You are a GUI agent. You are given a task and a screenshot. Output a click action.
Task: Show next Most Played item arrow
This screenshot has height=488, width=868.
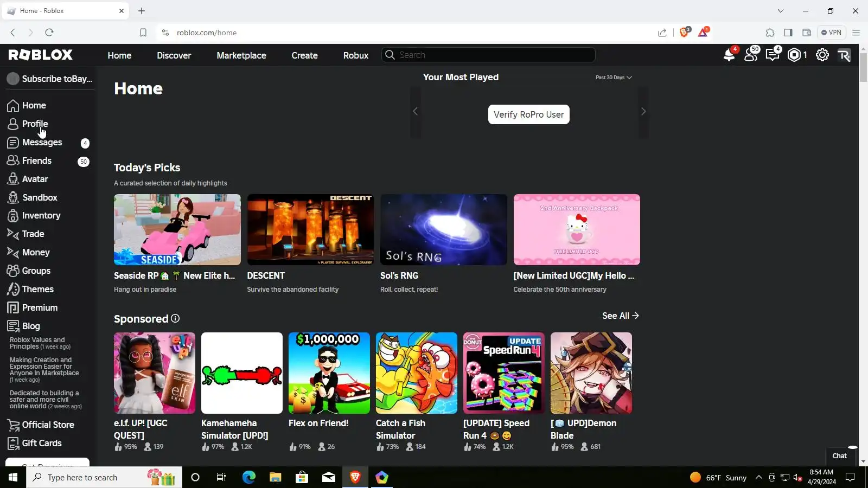(643, 111)
